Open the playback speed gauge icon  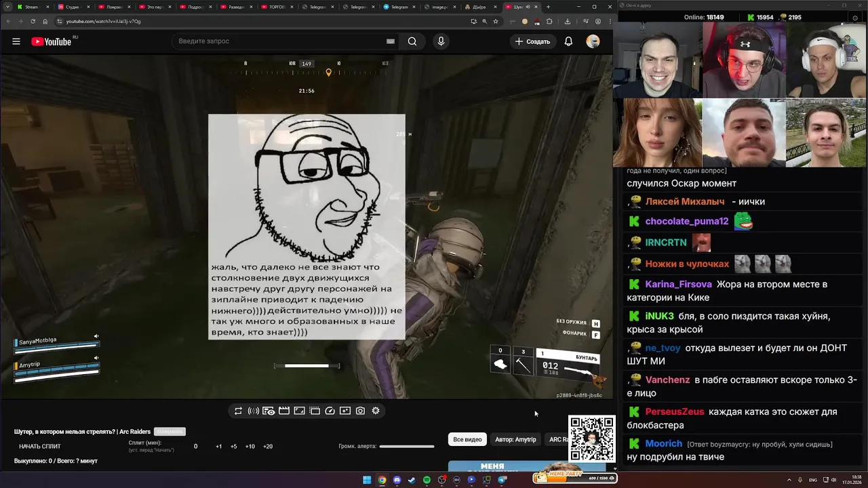330,411
